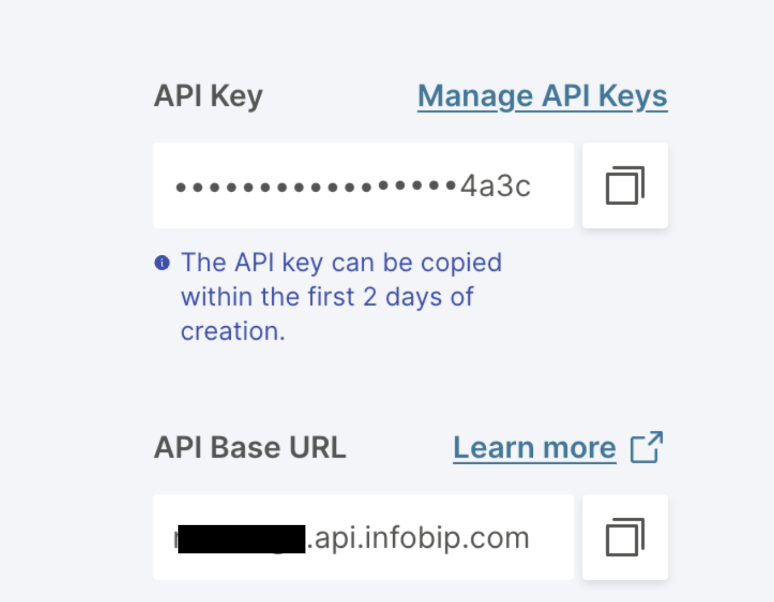Click the visible "4a3c" key ending
The image size is (774, 602).
[495, 186]
